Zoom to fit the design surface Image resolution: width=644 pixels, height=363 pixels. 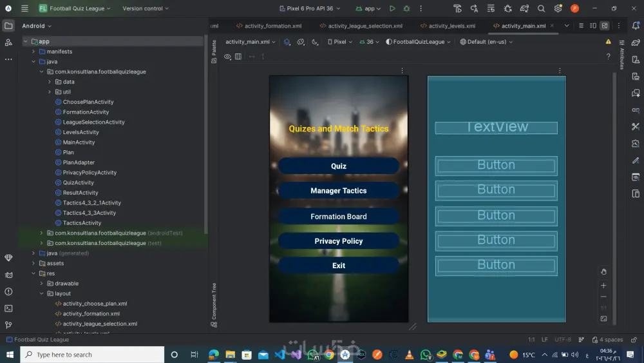coord(603,319)
